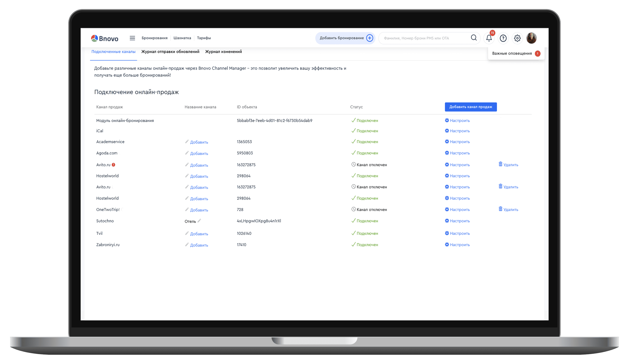Screen dimensions: 629x364
Task: Click the Добавить канал продаж button
Action: coord(470,107)
